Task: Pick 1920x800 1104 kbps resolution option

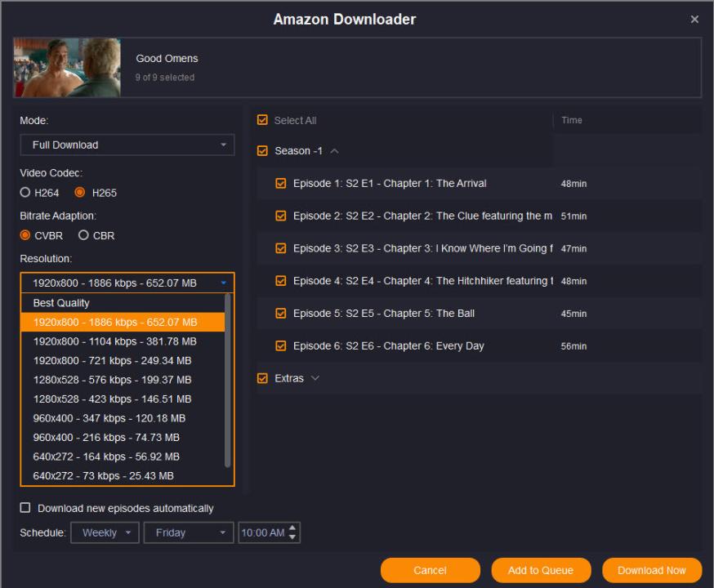Action: (114, 341)
